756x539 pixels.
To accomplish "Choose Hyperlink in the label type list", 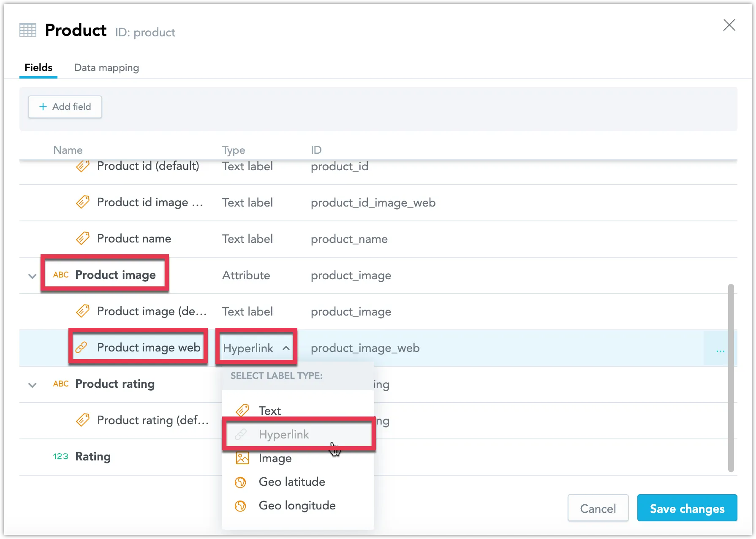I will 284,435.
